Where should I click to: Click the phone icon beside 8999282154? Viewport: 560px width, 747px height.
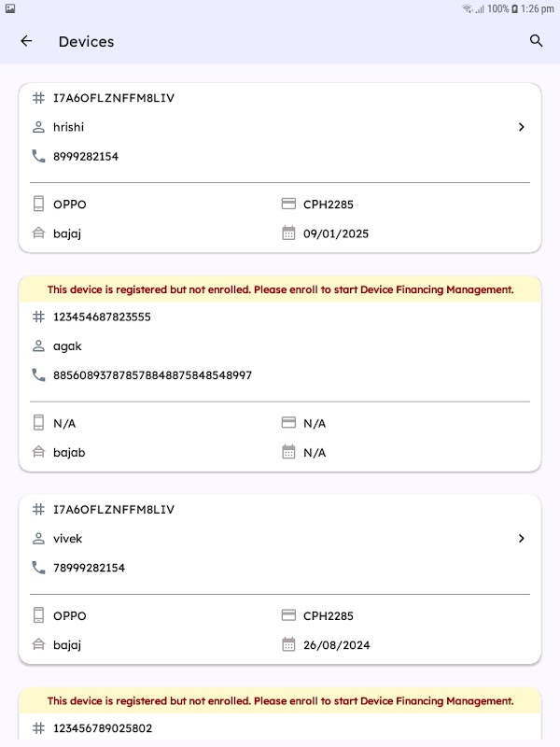click(x=38, y=157)
